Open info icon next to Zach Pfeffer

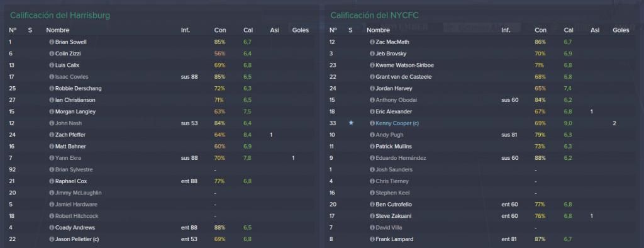(52, 135)
